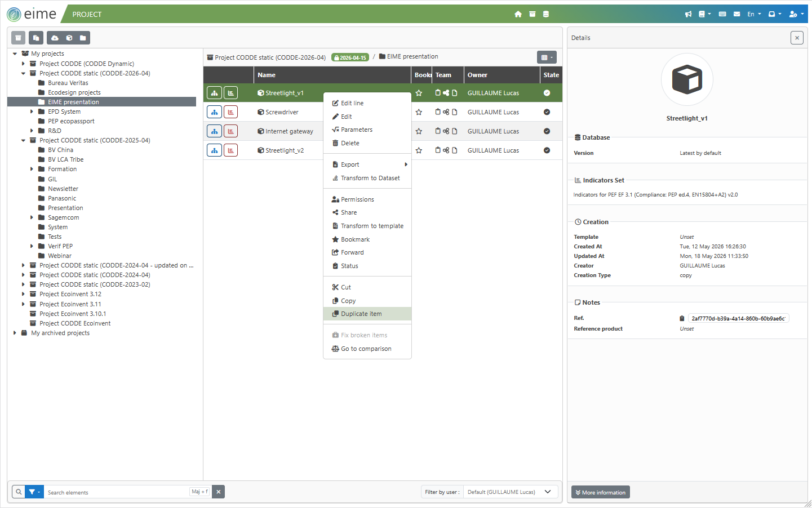The image size is (812, 508).
Task: Open tree view for Internet gateway
Action: [x=214, y=131]
